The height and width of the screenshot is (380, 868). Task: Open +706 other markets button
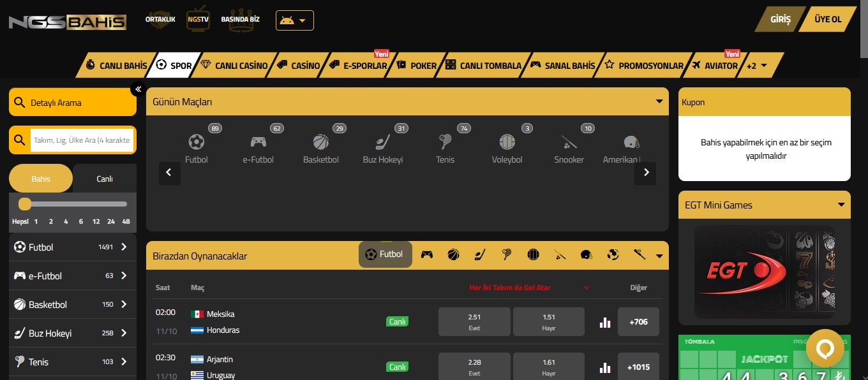point(638,322)
